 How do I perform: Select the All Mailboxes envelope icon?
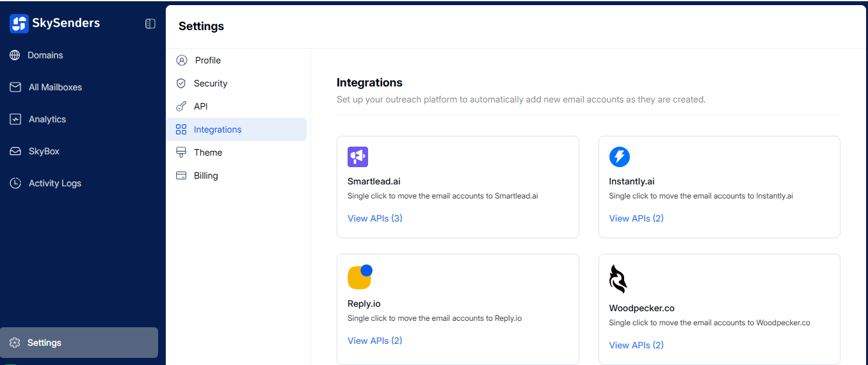[x=15, y=87]
